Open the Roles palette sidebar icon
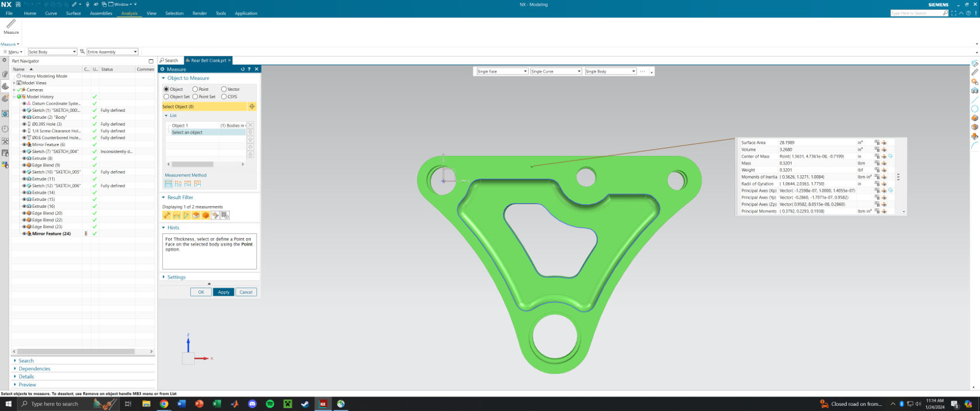Screen dimensions: 980x411 point(5,165)
